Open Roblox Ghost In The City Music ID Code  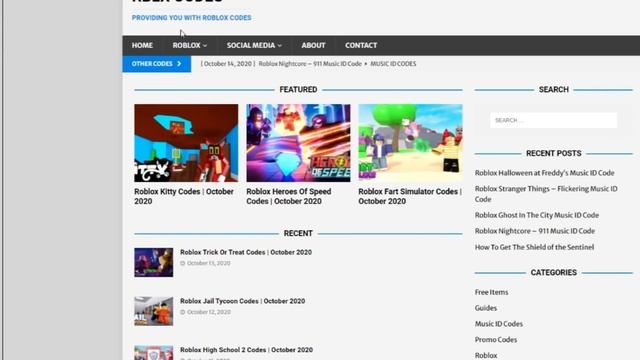(x=537, y=215)
